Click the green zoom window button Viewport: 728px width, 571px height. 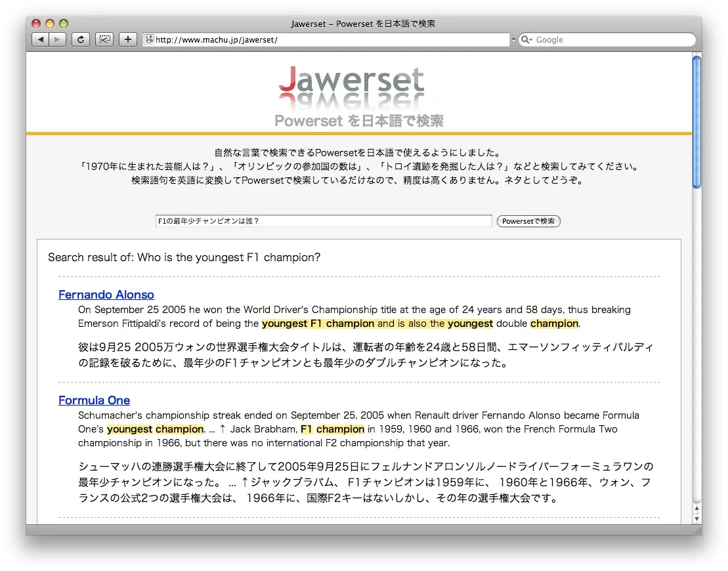[64, 24]
